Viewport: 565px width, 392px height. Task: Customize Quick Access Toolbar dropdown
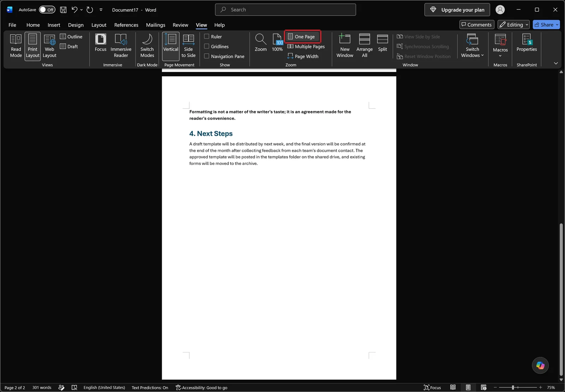point(101,10)
